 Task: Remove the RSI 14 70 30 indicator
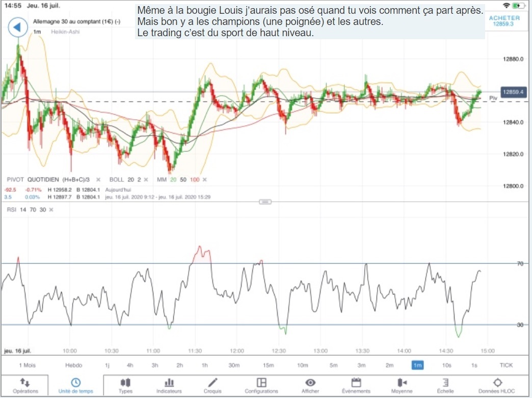tap(51, 209)
